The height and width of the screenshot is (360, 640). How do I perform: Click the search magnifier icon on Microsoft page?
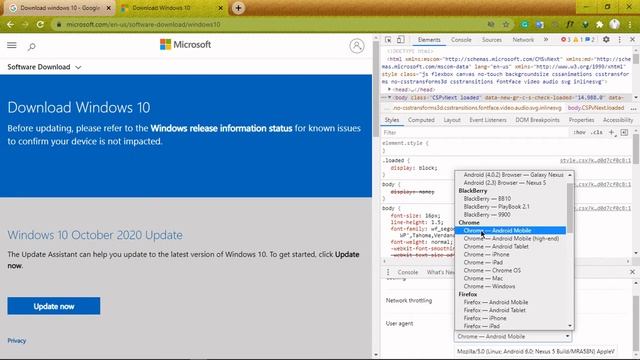pos(32,47)
